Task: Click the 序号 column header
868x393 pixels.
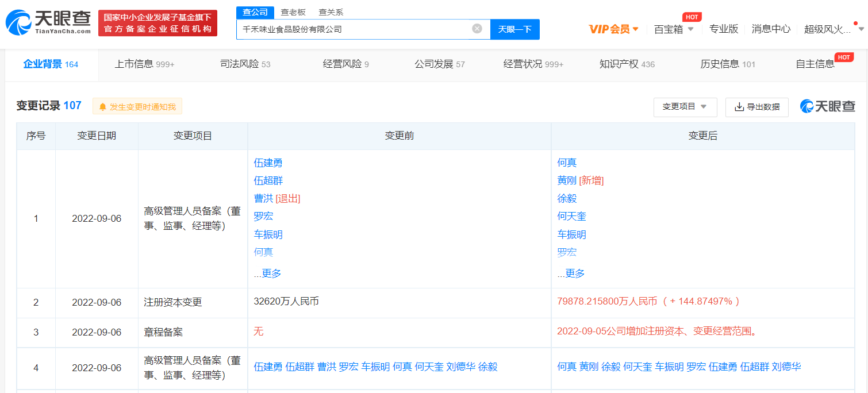Action: click(36, 136)
